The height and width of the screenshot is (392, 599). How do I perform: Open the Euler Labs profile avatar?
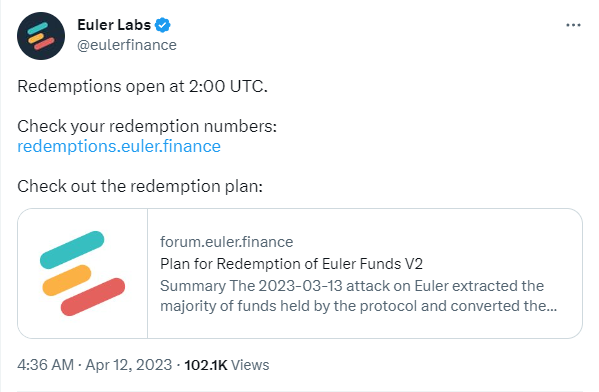click(41, 36)
